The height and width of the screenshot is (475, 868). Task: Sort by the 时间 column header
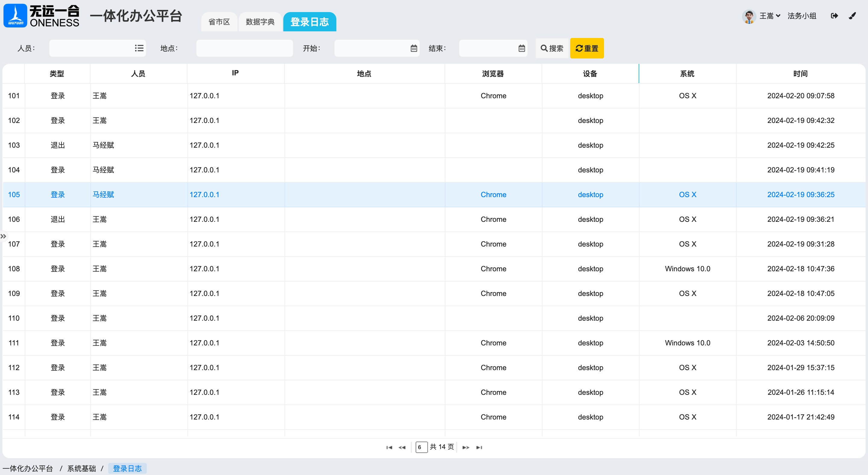(800, 74)
